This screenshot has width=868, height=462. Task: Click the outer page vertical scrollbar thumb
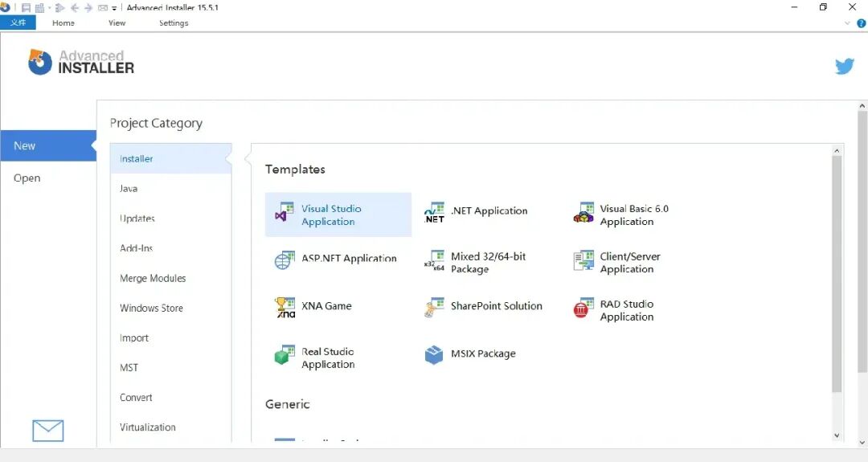coord(862,241)
